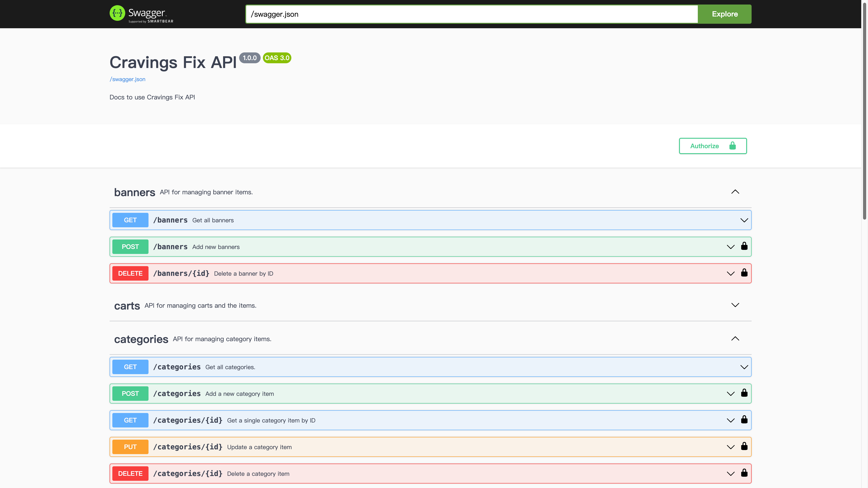
Task: Click the Swagger logo icon
Action: pyautogui.click(x=117, y=14)
